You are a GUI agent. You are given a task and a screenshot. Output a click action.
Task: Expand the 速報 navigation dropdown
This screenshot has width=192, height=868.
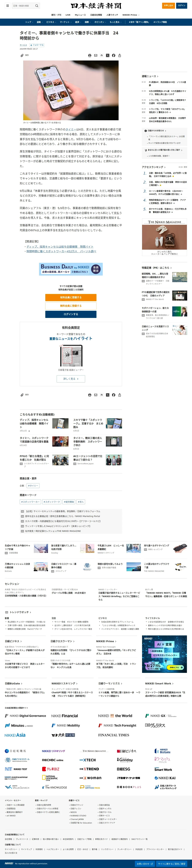(40, 22)
